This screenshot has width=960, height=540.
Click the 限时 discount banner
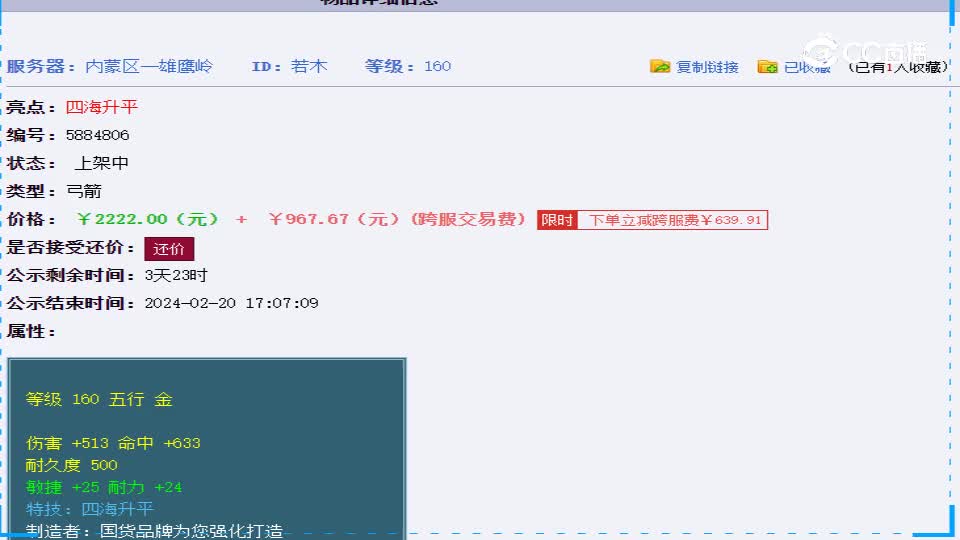point(652,220)
